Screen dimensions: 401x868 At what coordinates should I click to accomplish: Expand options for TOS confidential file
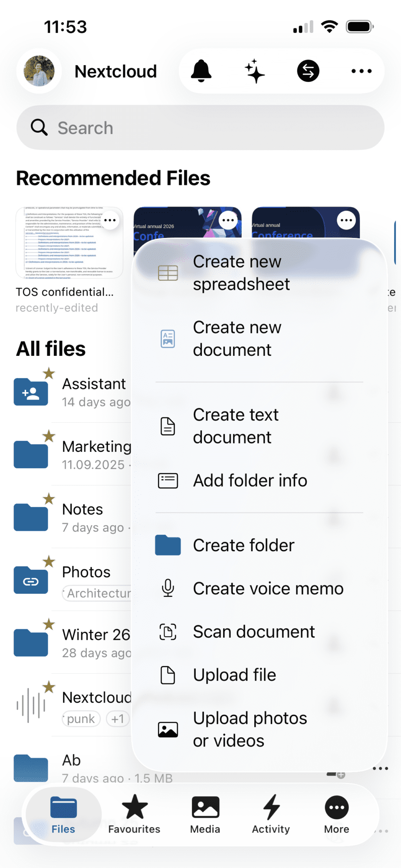coord(110,220)
